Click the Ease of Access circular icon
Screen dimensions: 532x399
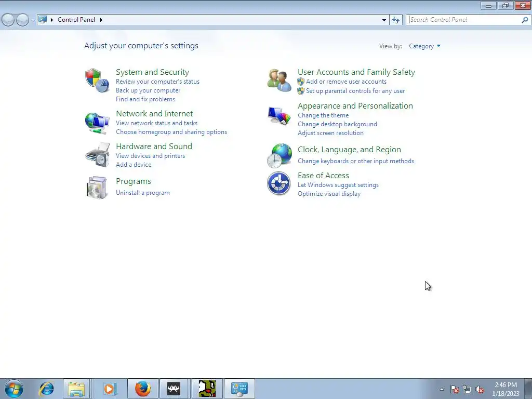coord(278,183)
